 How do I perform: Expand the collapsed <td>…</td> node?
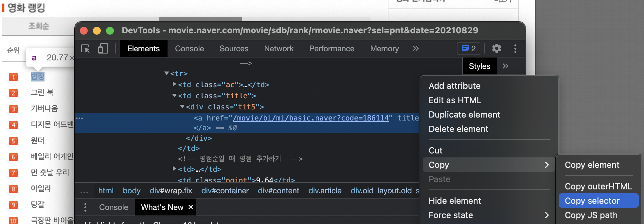click(x=174, y=169)
